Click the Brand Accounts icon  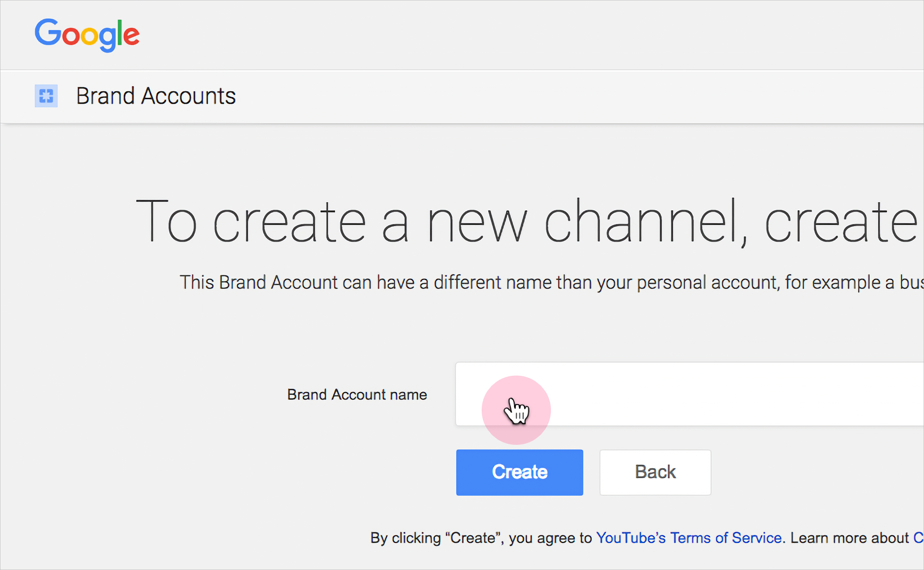pos(46,96)
